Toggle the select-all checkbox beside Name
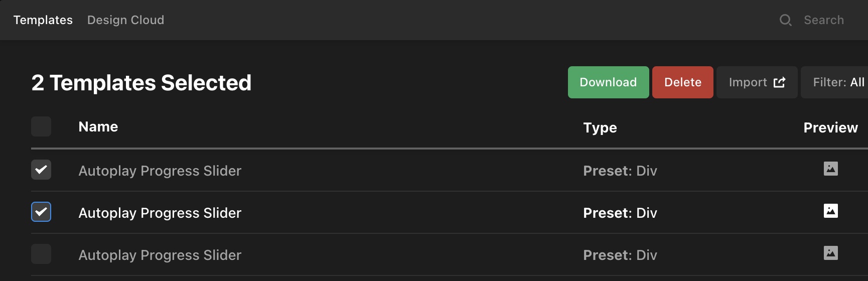Image resolution: width=868 pixels, height=281 pixels. (x=41, y=126)
